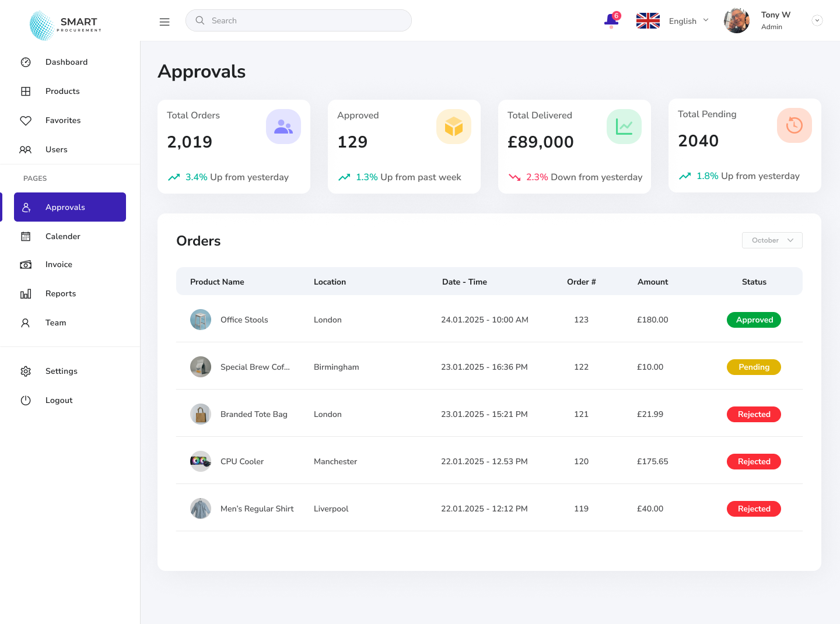The height and width of the screenshot is (624, 840).
Task: Click the Total Pending clock icon
Action: pos(794,125)
